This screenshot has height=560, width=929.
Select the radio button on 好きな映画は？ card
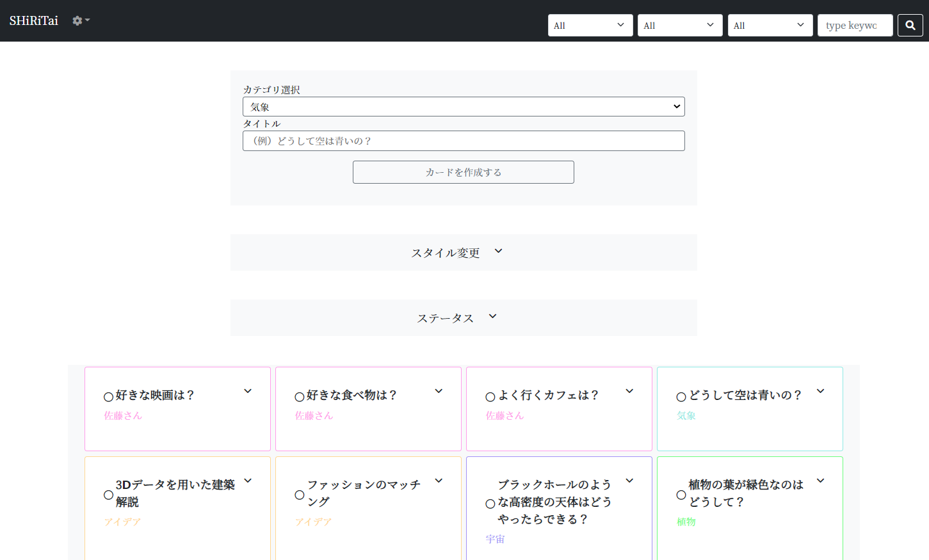pyautogui.click(x=108, y=396)
